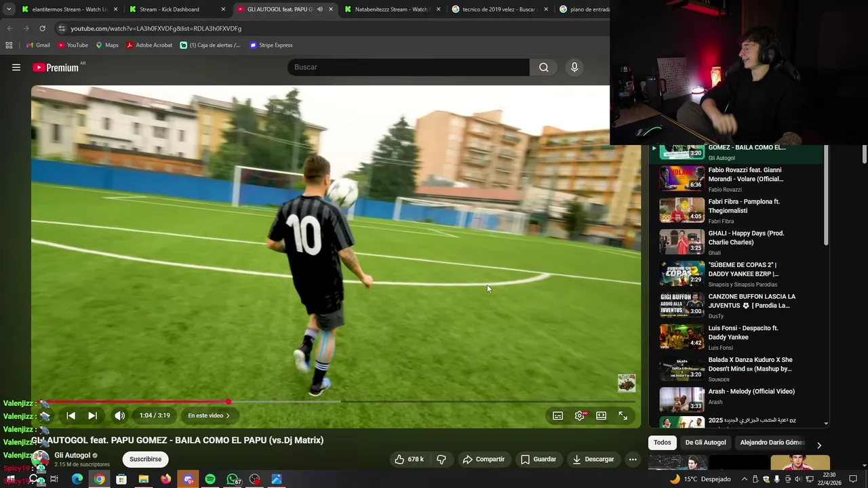Download video with Descargar button

[x=593, y=459]
